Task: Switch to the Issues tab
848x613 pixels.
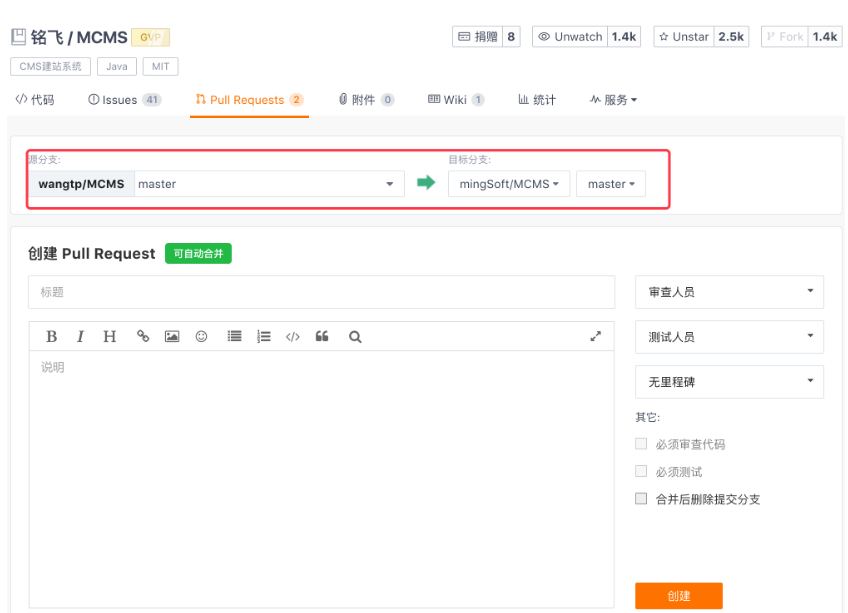Action: 124,100
